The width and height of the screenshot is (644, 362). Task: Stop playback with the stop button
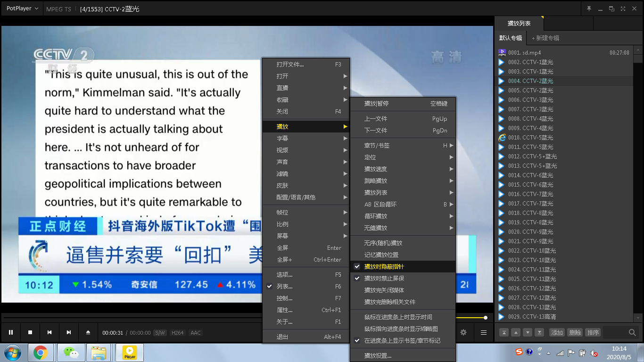30,332
